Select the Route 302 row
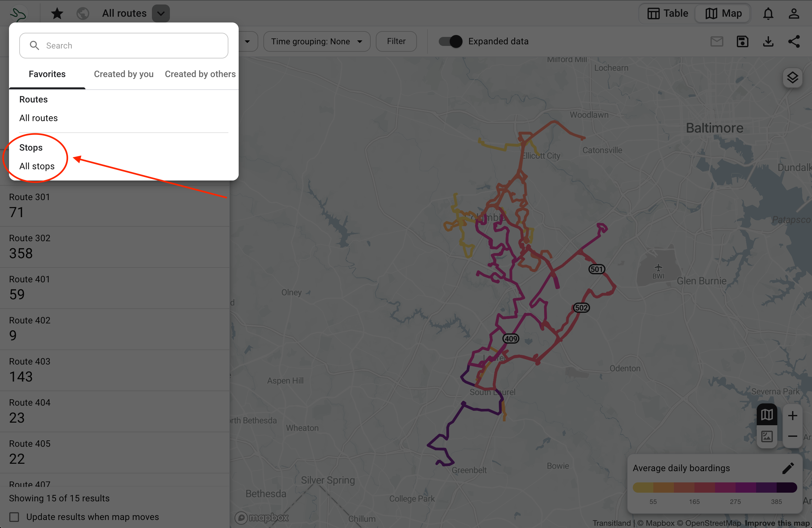Screen dimensions: 812x528 pos(115,247)
